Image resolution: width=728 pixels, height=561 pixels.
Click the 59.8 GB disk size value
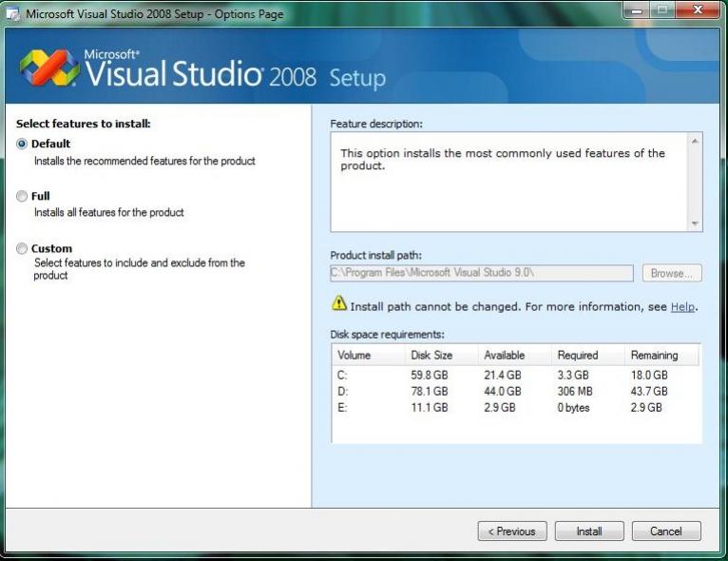point(430,376)
